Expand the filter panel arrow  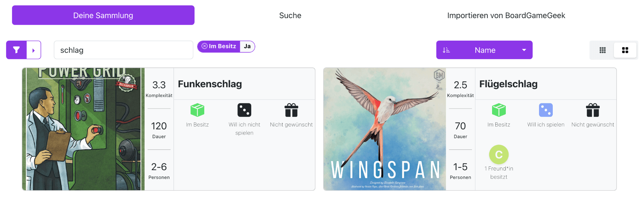34,50
